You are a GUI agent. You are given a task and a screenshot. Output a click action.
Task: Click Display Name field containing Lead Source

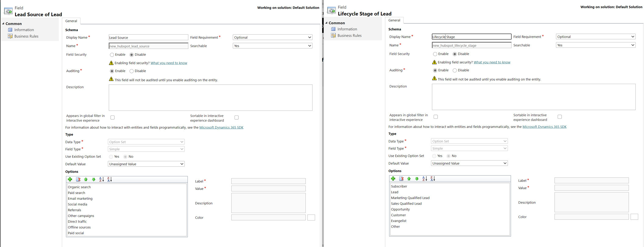click(148, 37)
